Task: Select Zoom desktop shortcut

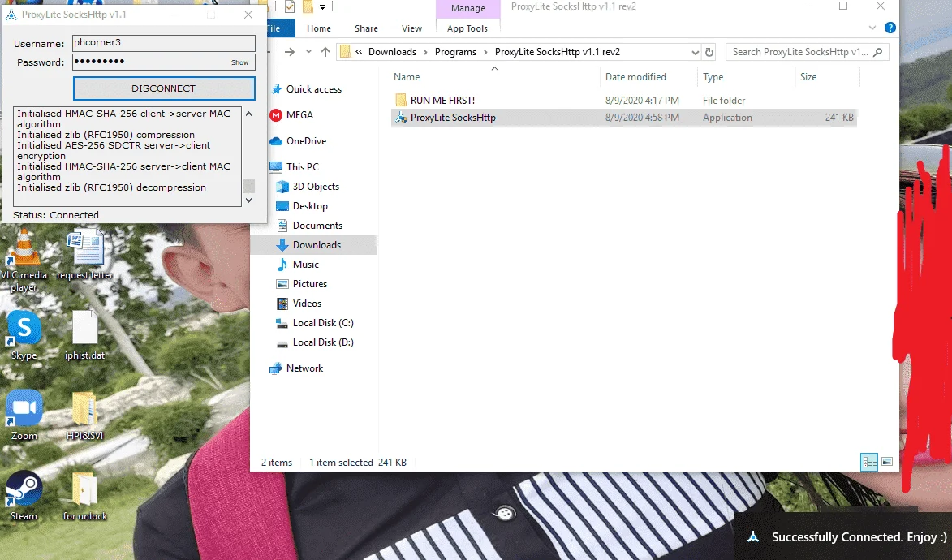Action: tap(24, 416)
